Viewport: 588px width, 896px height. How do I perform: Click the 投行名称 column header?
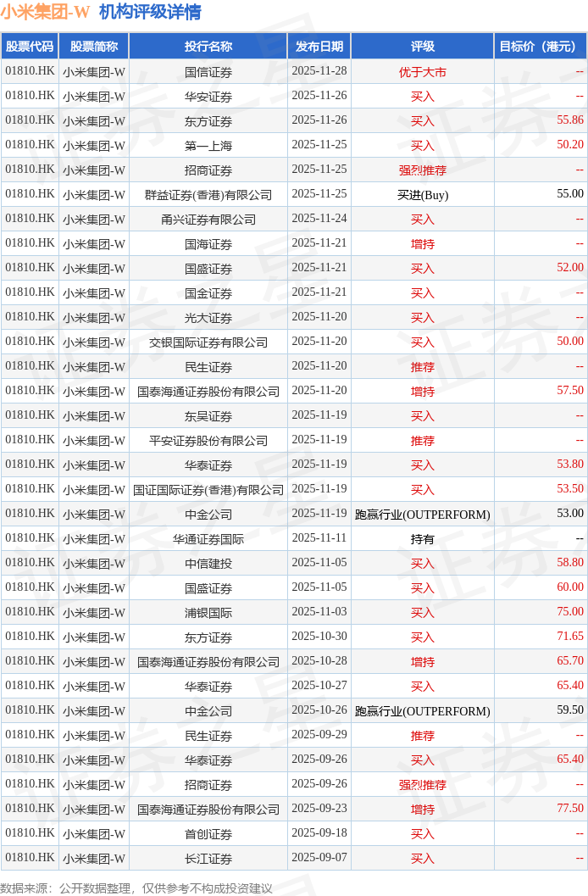click(208, 47)
